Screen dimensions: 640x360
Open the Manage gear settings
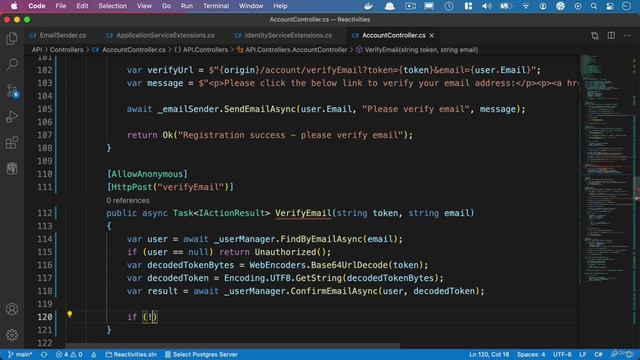12,335
